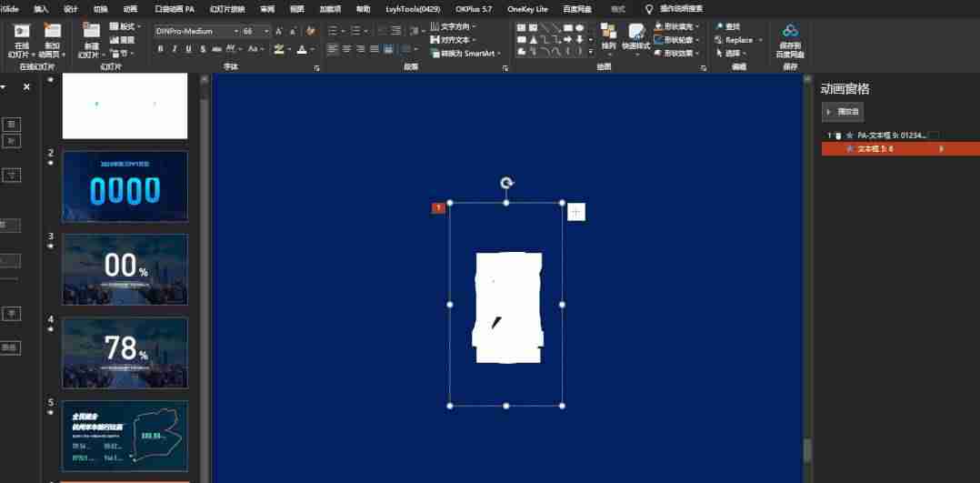Apply italic formatting to the text
This screenshot has width=980, height=483.
[175, 49]
